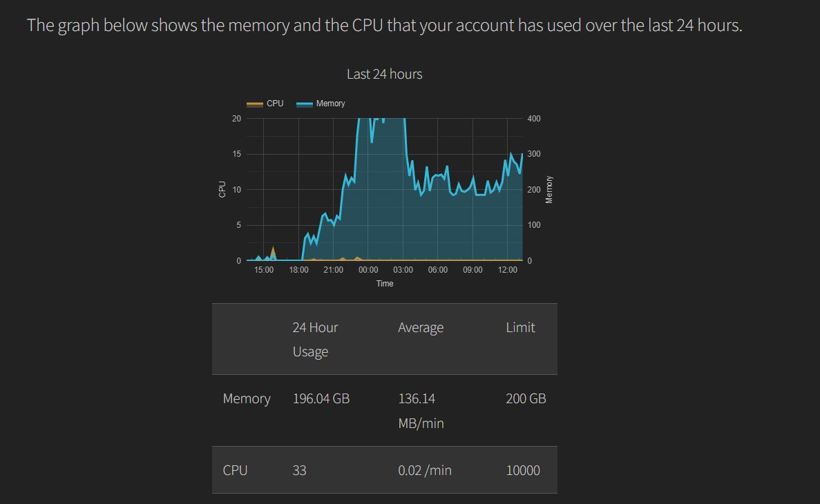This screenshot has height=504, width=820.
Task: Click the Last 24 hours chart title
Action: [384, 75]
